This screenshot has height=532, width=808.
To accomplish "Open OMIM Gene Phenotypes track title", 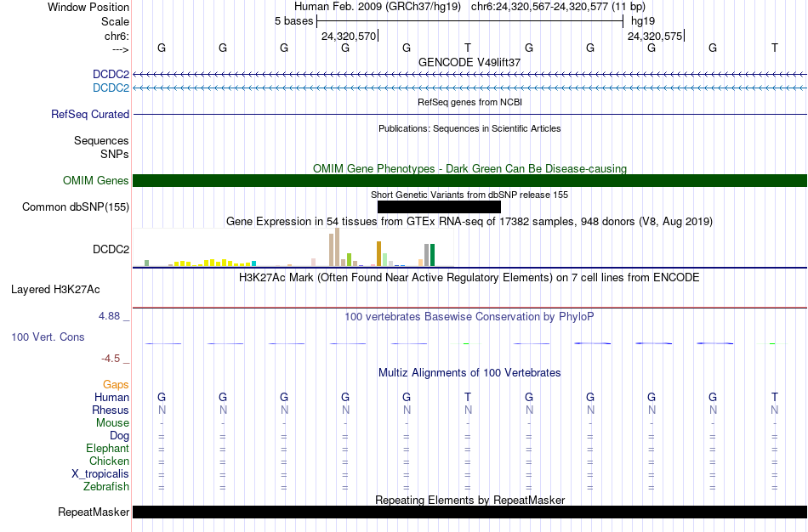I will [469, 168].
